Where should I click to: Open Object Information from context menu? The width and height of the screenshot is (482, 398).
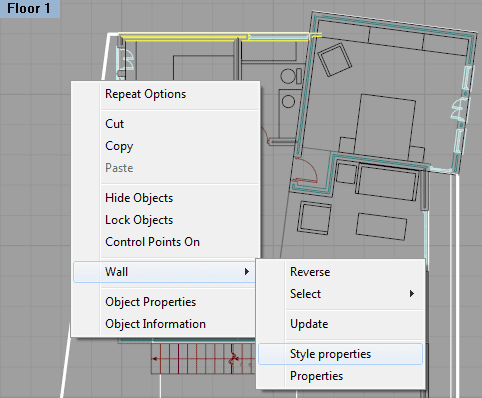click(165, 324)
